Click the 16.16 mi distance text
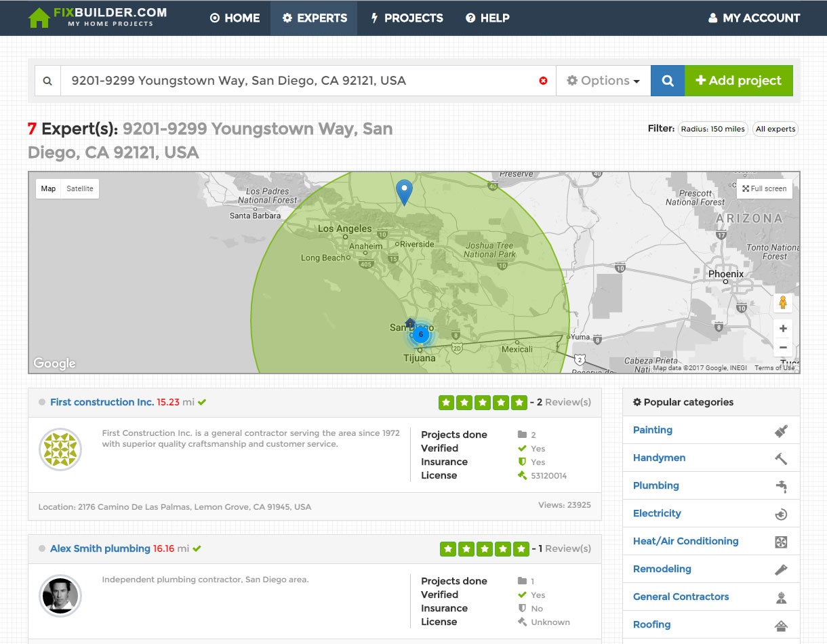Viewport: 827px width, 644px height. [x=172, y=548]
